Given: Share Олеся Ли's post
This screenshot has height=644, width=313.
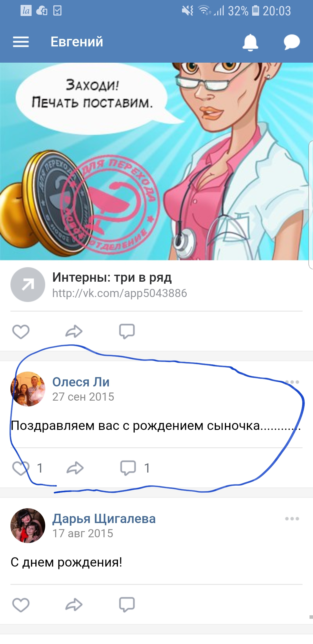Looking at the screenshot, I should [75, 468].
